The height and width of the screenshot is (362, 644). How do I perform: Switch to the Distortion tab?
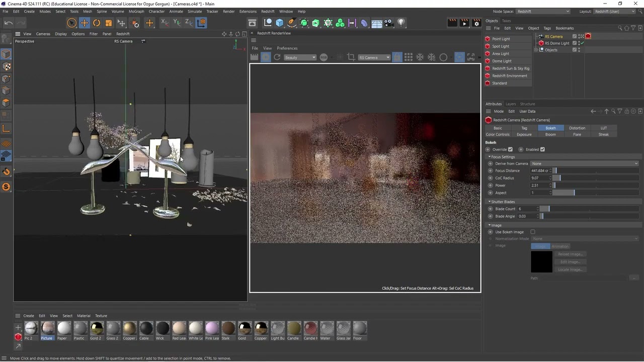[577, 128]
